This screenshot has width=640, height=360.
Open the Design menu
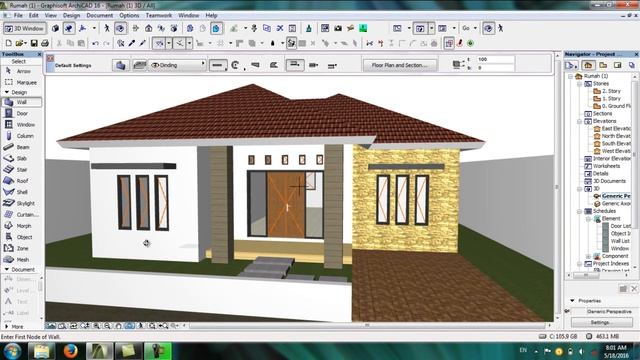pyautogui.click(x=71, y=16)
